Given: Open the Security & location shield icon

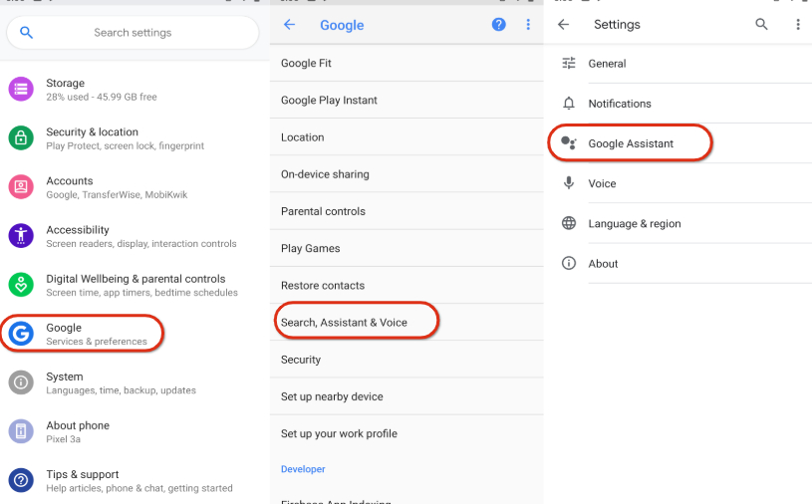Looking at the screenshot, I should 21,138.
